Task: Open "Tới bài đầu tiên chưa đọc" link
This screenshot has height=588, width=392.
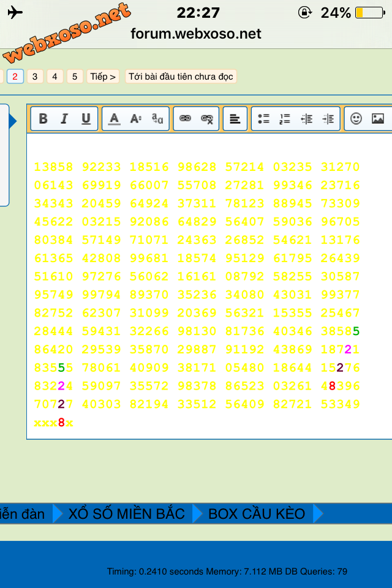Action: click(x=181, y=77)
